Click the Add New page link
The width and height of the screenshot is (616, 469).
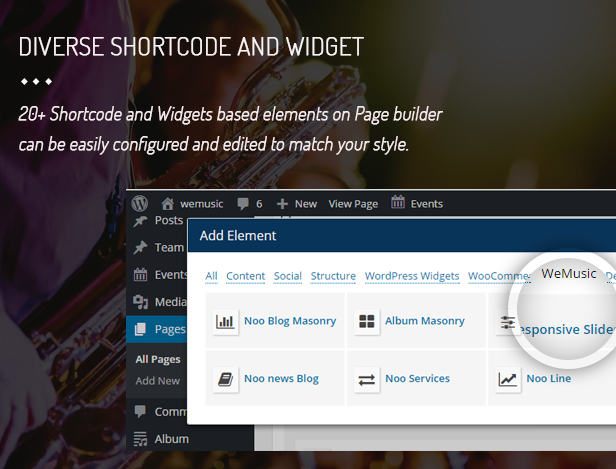[x=158, y=380]
